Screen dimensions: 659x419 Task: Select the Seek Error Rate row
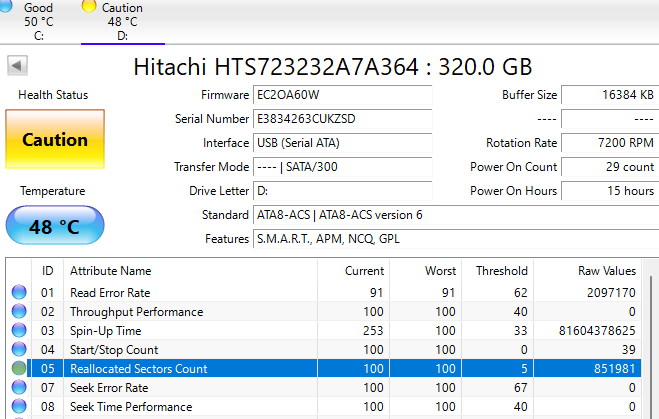(324, 387)
